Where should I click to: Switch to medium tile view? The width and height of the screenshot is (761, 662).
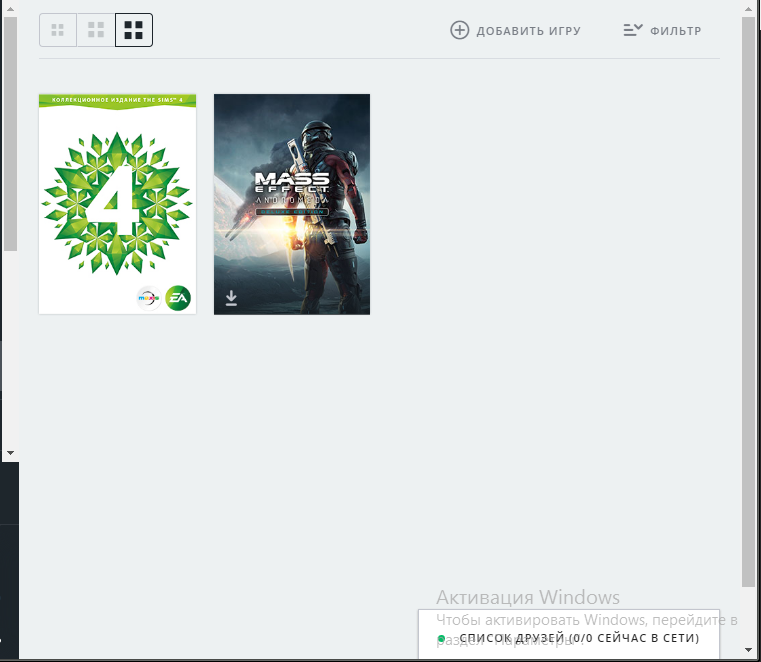point(96,30)
